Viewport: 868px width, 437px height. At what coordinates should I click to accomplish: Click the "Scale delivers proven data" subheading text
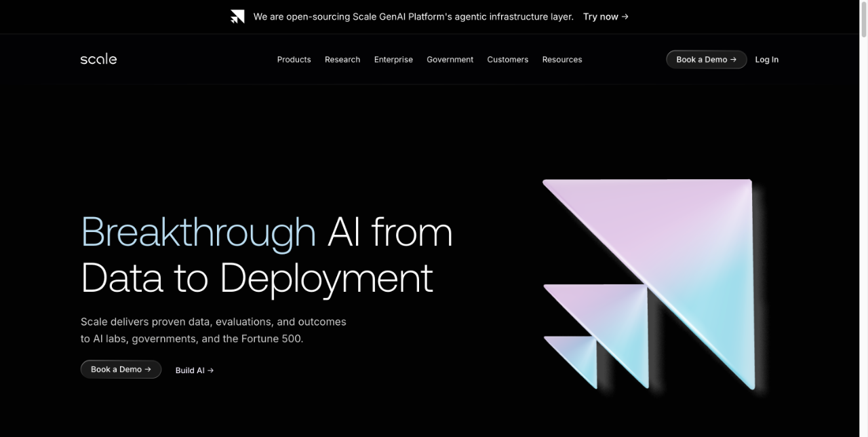click(x=214, y=330)
